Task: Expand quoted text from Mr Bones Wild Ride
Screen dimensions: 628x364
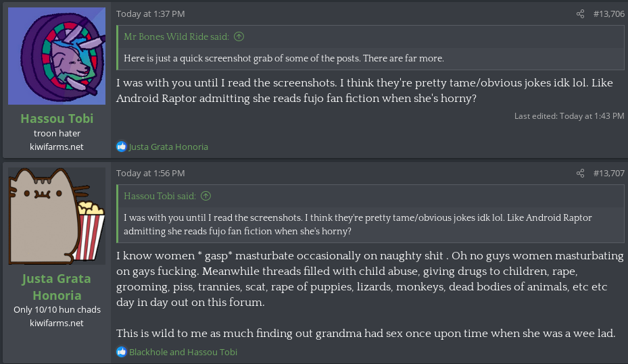Action: pos(284,58)
